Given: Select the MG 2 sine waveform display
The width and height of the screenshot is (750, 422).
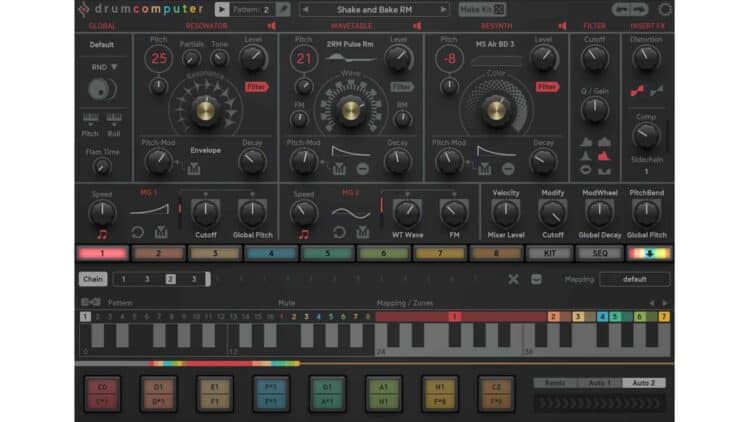Looking at the screenshot, I should tap(351, 213).
